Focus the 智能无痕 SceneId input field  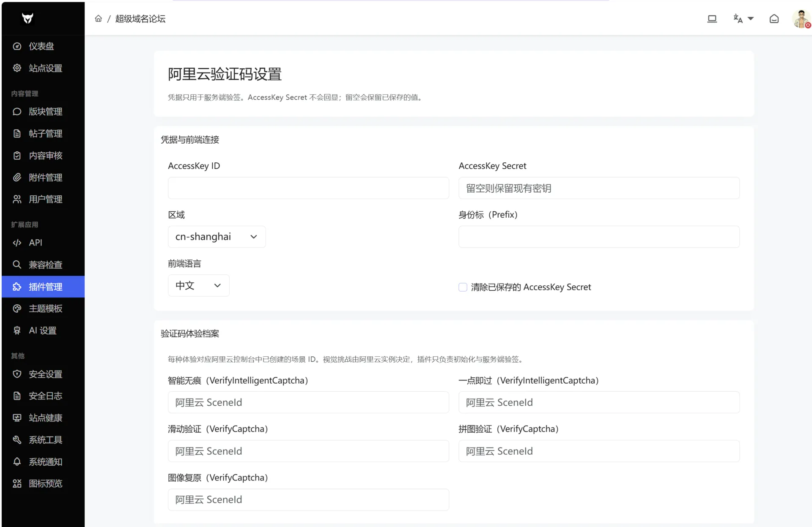(x=308, y=402)
